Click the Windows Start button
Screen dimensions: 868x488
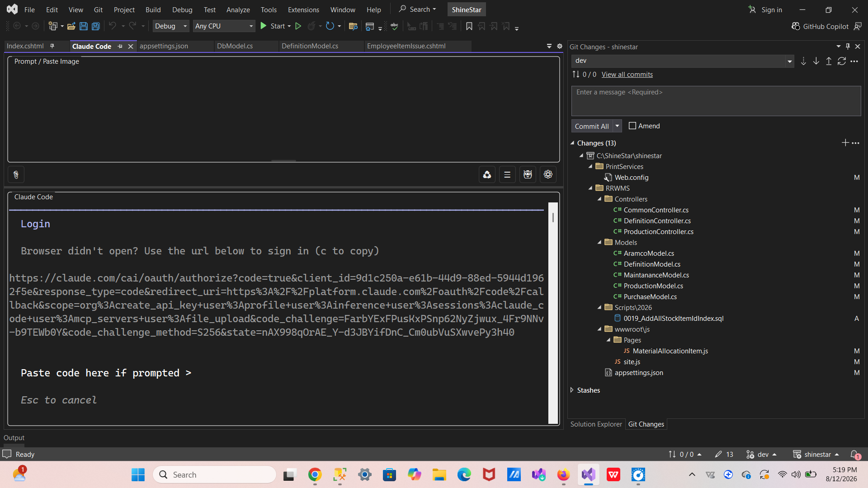(138, 475)
